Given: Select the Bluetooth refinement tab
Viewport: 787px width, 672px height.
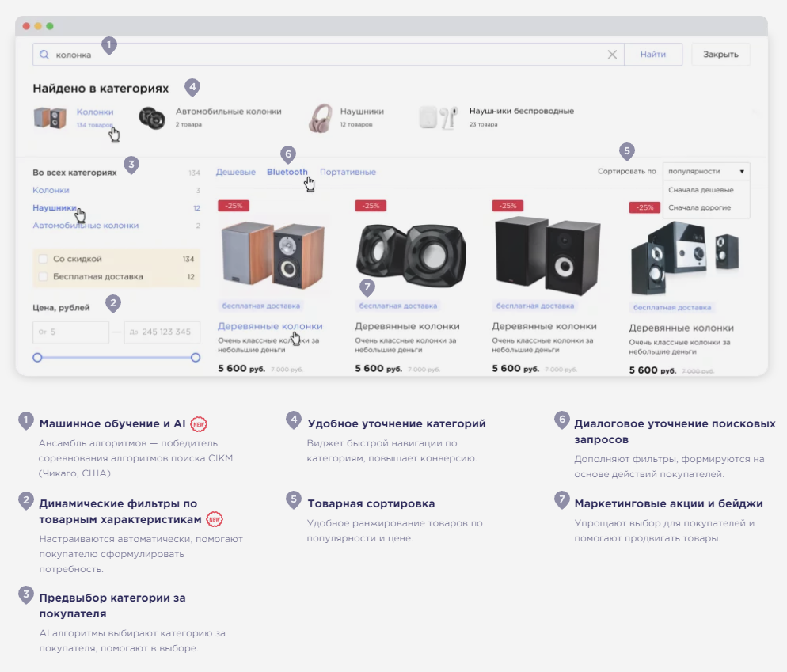Looking at the screenshot, I should tap(287, 172).
